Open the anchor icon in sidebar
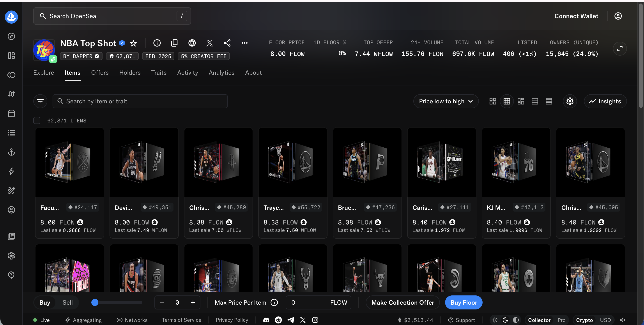The width and height of the screenshot is (644, 325). pos(11,152)
